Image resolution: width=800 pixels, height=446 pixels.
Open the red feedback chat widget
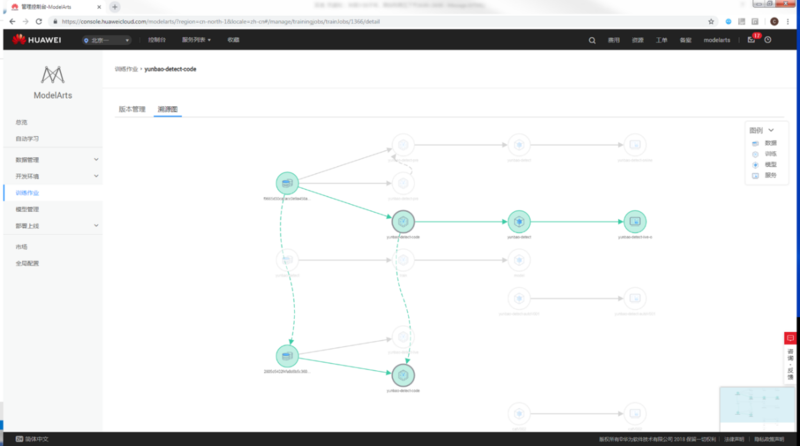(x=790, y=338)
